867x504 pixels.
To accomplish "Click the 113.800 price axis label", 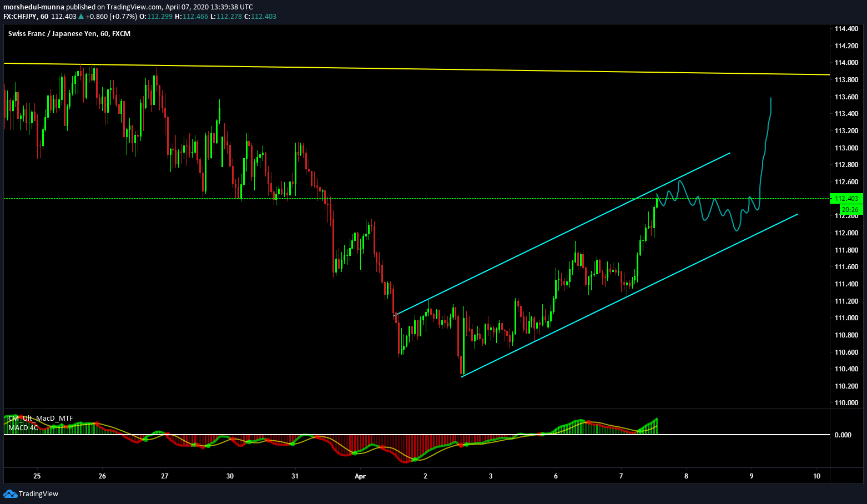I will pos(846,80).
